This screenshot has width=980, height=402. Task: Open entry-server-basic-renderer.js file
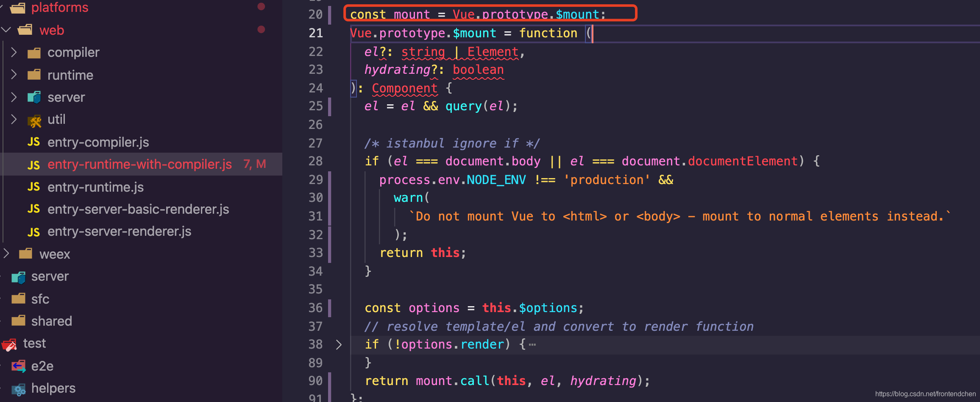pos(138,209)
